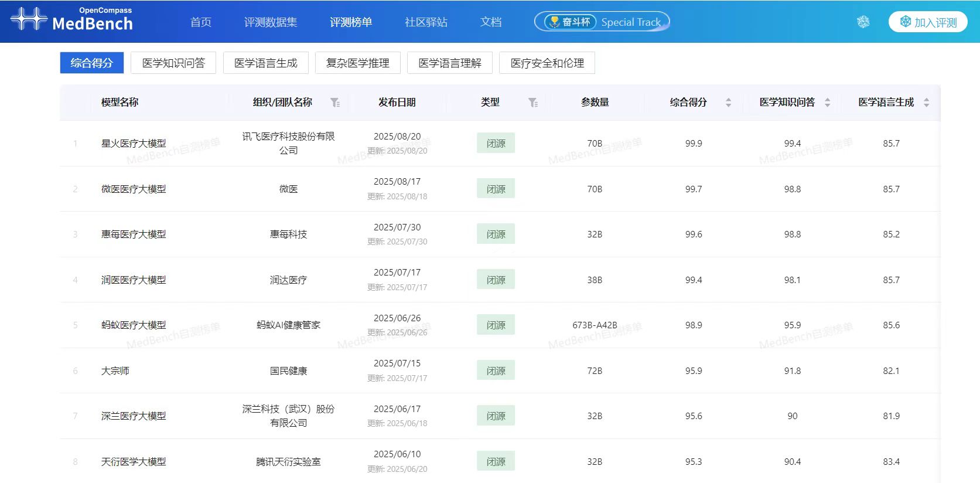Open the Special Track banner link
The height and width of the screenshot is (483, 980).
point(630,22)
